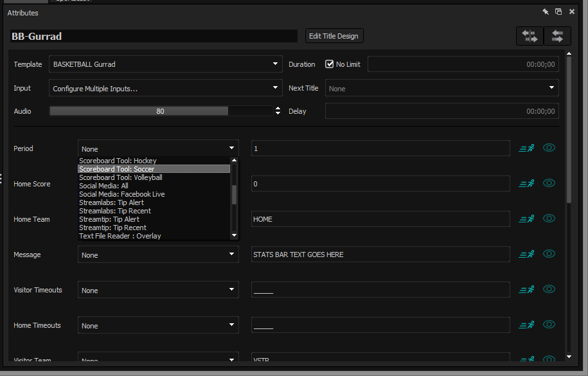Toggle the No Limit duration checkbox
This screenshot has width=588, height=376.
pos(330,64)
